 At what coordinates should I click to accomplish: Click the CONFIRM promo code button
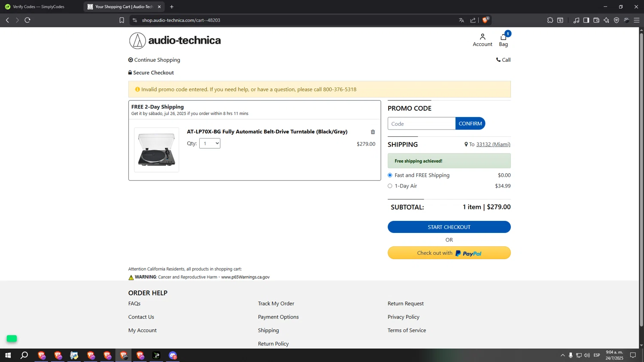coord(470,124)
